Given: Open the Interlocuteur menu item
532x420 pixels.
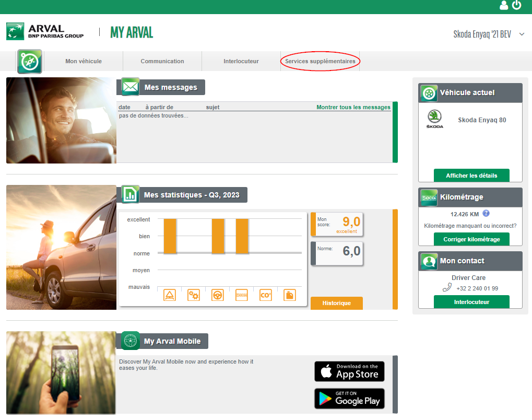Looking at the screenshot, I should pos(241,61).
